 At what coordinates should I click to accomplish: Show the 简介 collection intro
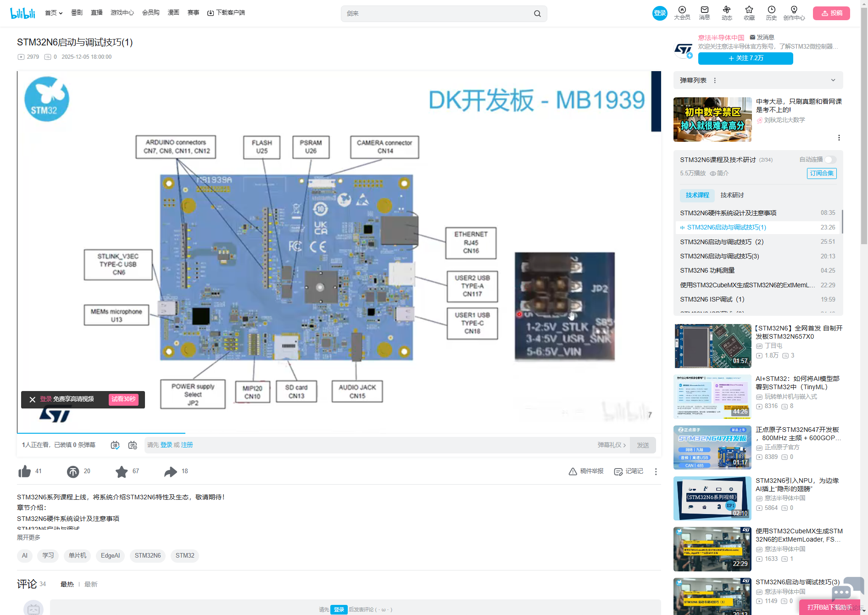click(719, 173)
